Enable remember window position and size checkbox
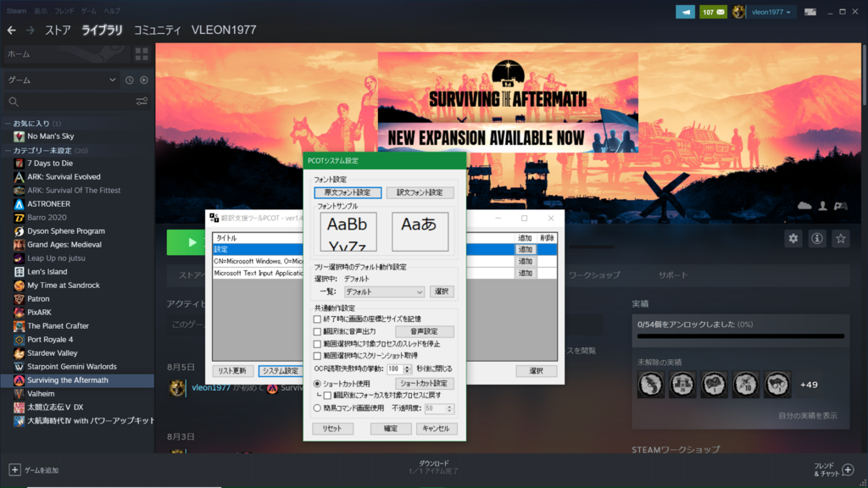Screen dimensions: 868x488 pyautogui.click(x=317, y=319)
